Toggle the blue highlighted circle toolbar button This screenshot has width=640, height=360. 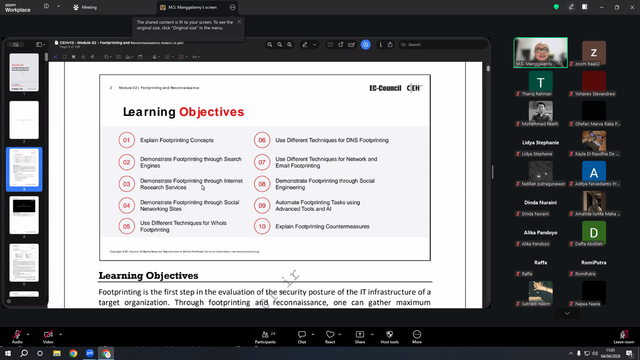(x=366, y=44)
